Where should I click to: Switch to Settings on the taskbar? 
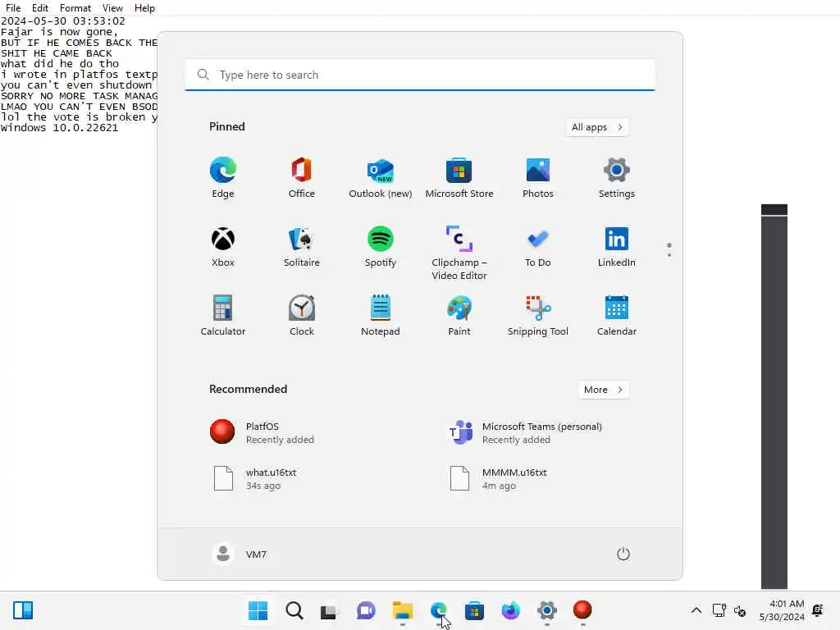(546, 610)
